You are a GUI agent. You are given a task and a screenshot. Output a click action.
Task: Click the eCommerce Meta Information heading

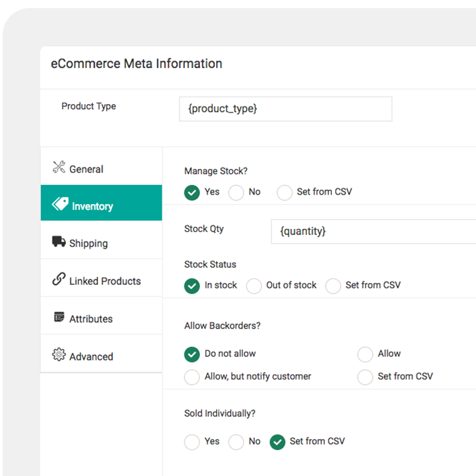pos(137,64)
